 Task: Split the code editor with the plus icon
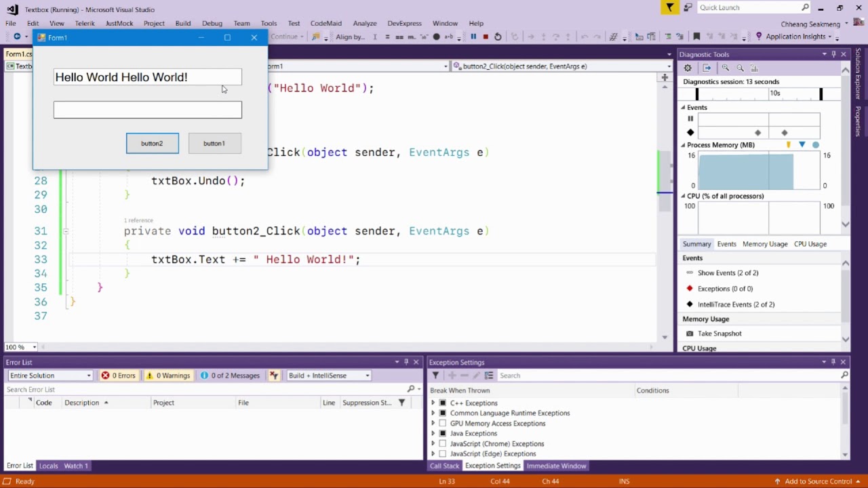click(665, 78)
